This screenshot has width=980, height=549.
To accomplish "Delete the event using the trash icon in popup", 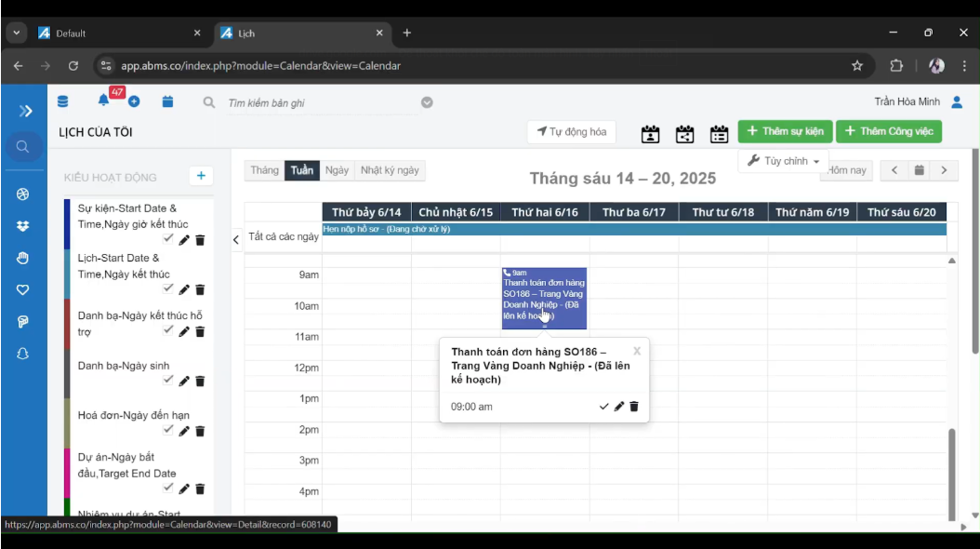I will (x=634, y=406).
